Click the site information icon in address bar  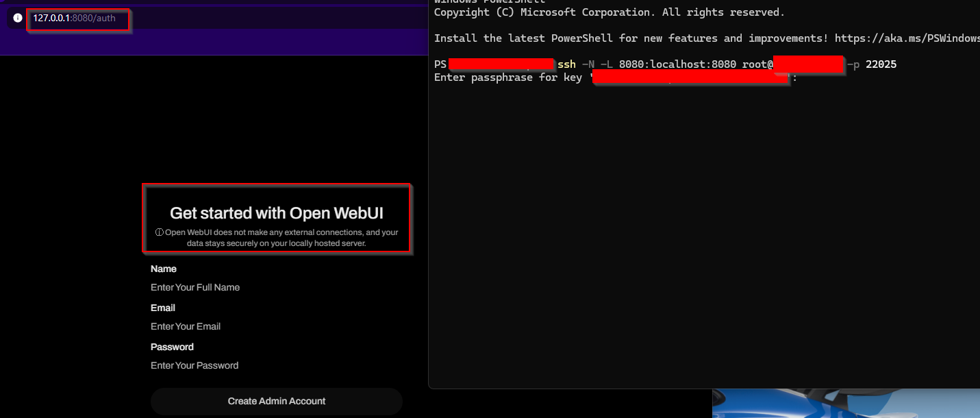pyautogui.click(x=18, y=19)
